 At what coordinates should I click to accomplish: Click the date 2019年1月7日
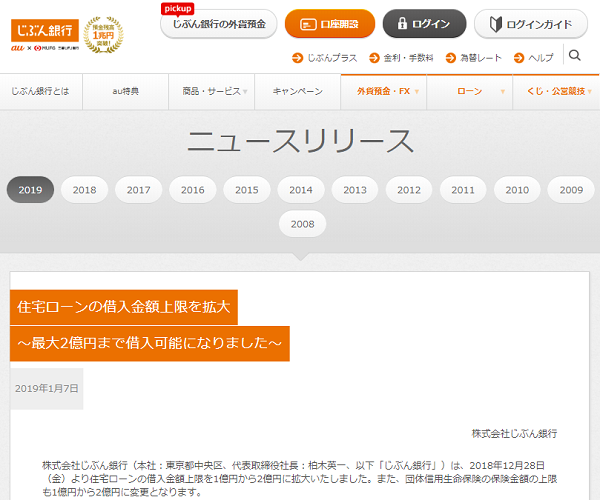47,389
